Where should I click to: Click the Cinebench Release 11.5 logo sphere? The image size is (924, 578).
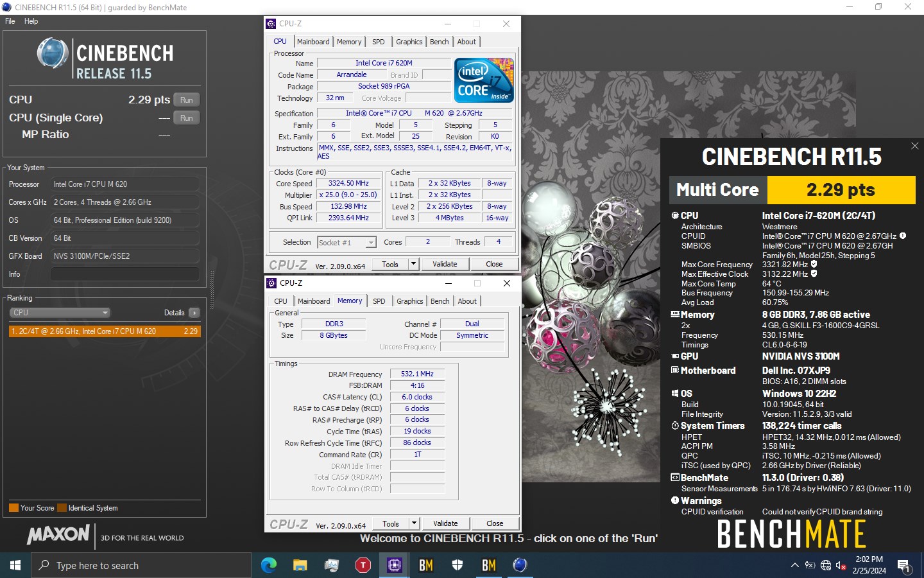click(x=53, y=53)
